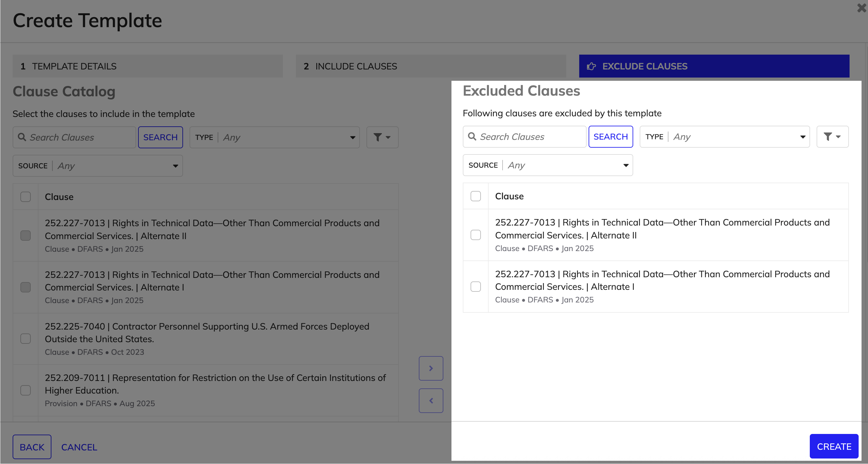Click the filter funnel icon in Excluded Clauses

coord(832,137)
